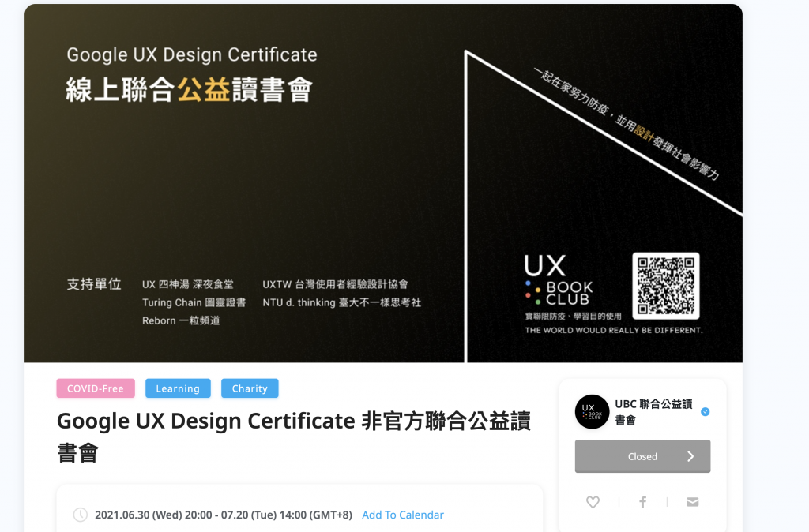The height and width of the screenshot is (532, 809).
Task: Click banner text UXTW 台灣使用者經驗設計協會
Action: tap(335, 284)
